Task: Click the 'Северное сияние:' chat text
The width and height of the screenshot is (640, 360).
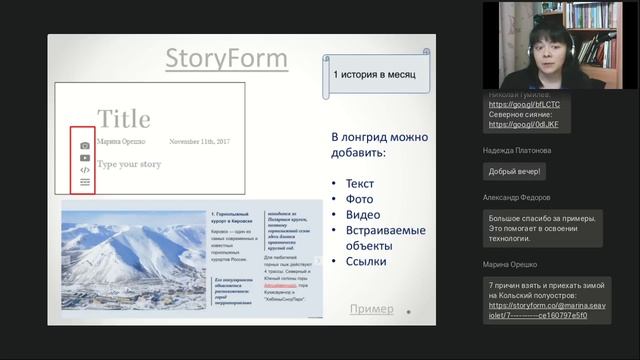Action: pyautogui.click(x=520, y=115)
